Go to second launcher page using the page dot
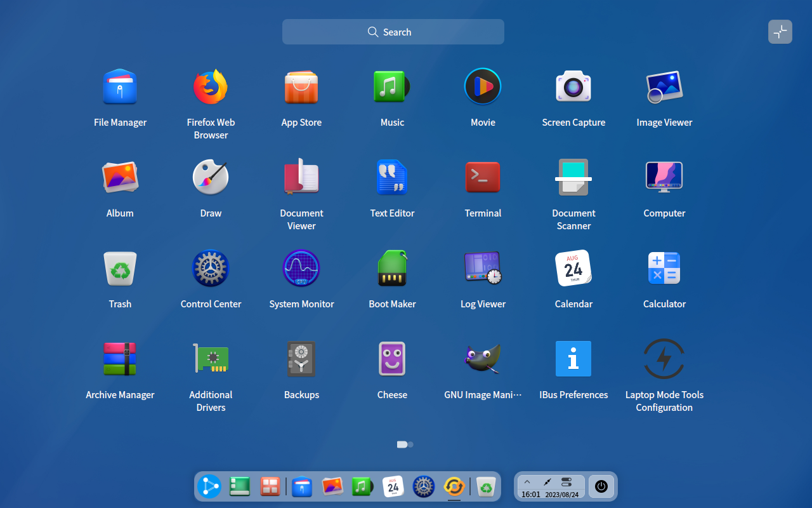 tap(410, 444)
